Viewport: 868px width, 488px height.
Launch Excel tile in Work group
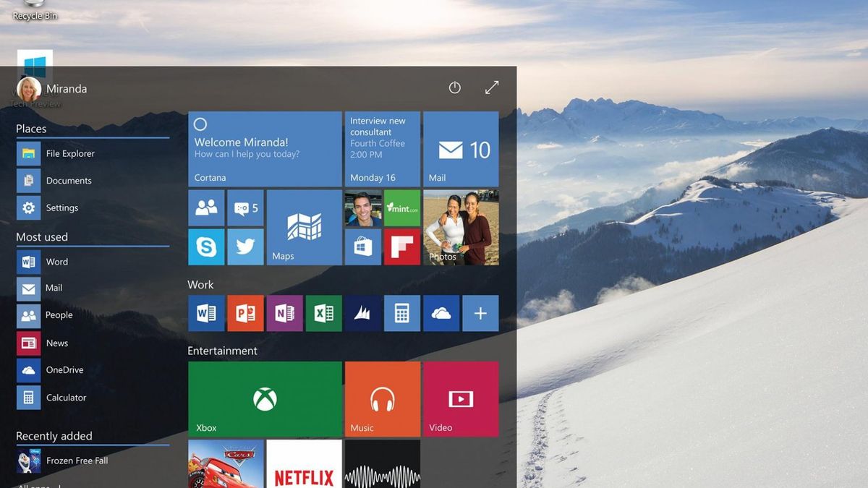click(323, 313)
